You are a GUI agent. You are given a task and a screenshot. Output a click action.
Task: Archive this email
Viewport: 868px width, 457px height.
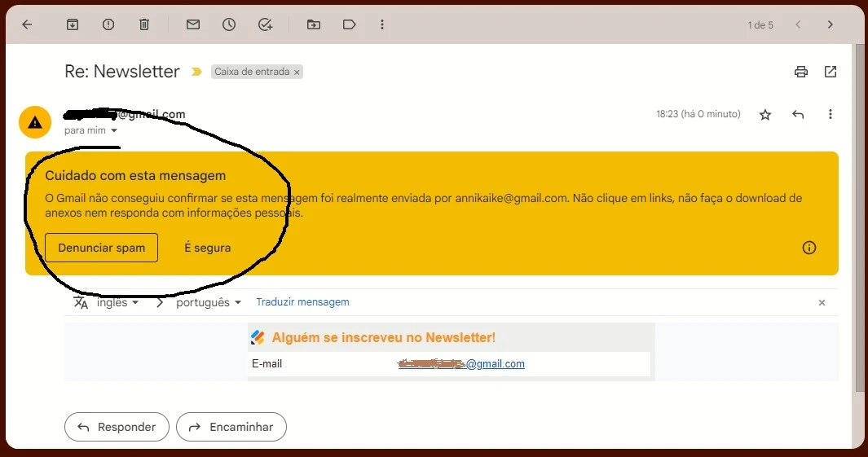pos(73,24)
